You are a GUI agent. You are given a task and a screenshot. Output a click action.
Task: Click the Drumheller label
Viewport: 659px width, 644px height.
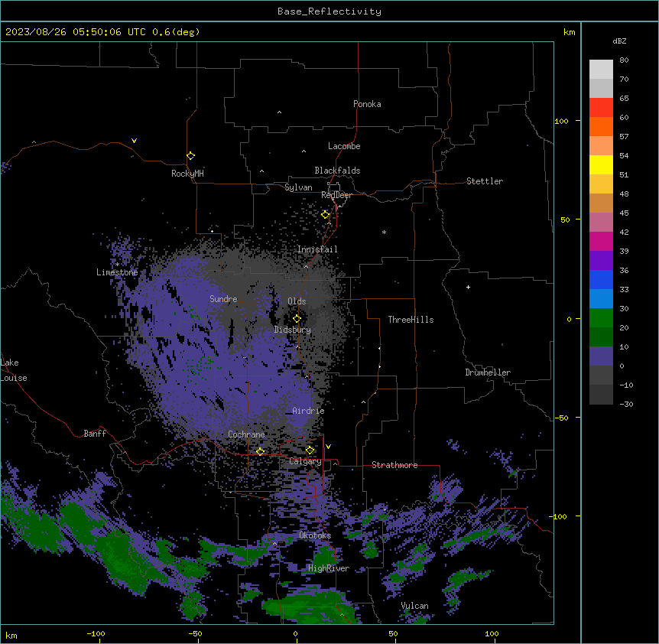point(488,372)
